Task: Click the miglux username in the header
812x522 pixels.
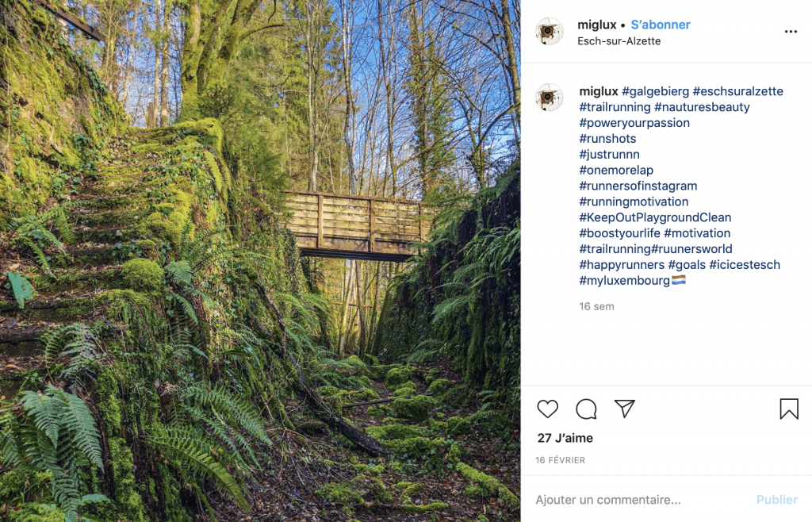Action: click(597, 25)
